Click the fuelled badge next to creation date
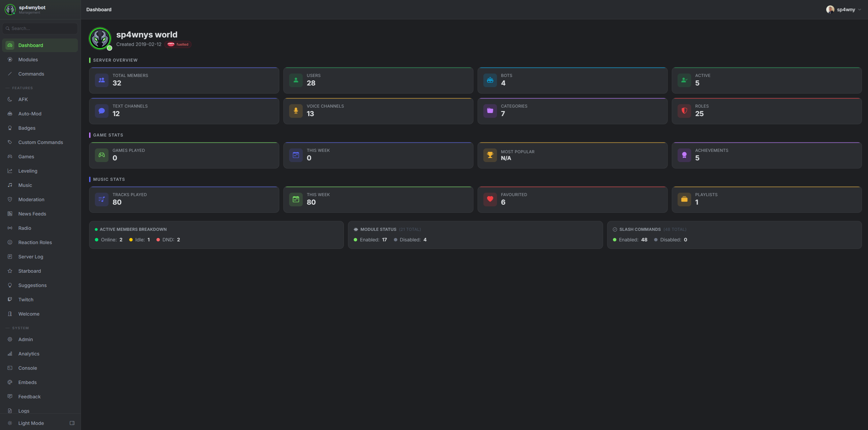 (178, 44)
